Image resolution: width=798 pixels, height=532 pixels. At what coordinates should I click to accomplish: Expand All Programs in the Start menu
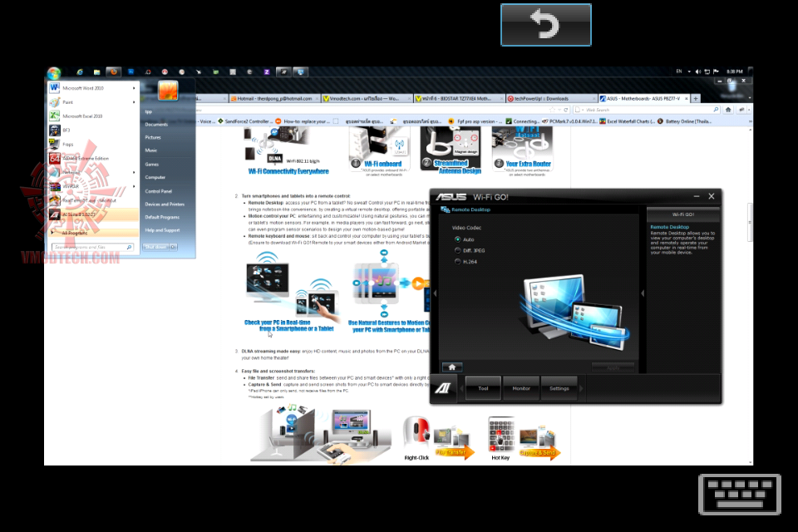92,233
